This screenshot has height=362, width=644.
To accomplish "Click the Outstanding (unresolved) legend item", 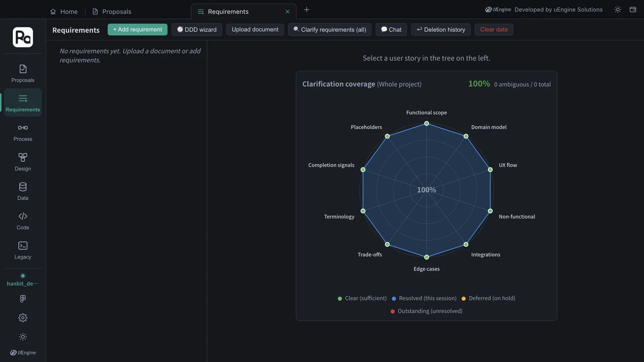I will pyautogui.click(x=427, y=311).
